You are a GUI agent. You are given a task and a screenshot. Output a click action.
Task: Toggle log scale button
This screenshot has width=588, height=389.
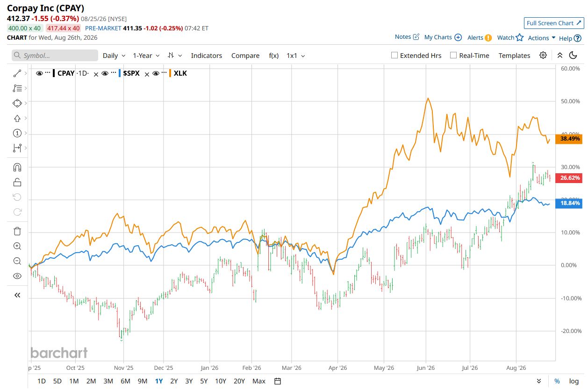click(x=574, y=381)
